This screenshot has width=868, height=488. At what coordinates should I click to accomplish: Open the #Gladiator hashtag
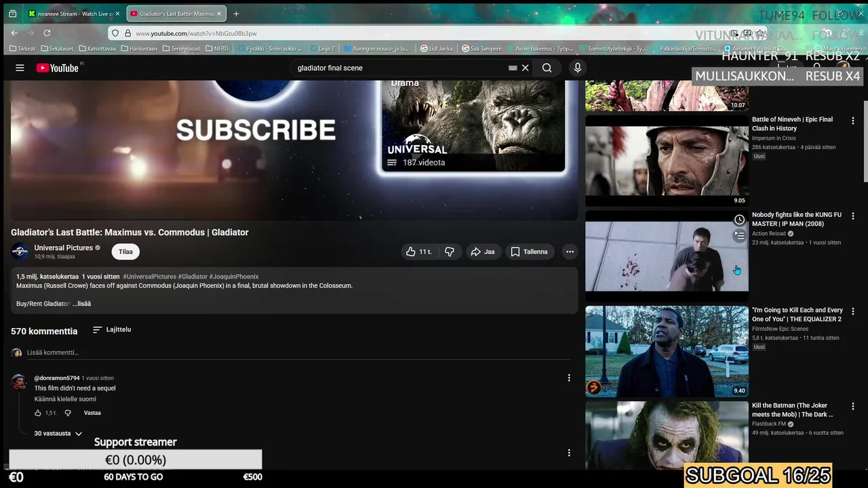point(193,277)
